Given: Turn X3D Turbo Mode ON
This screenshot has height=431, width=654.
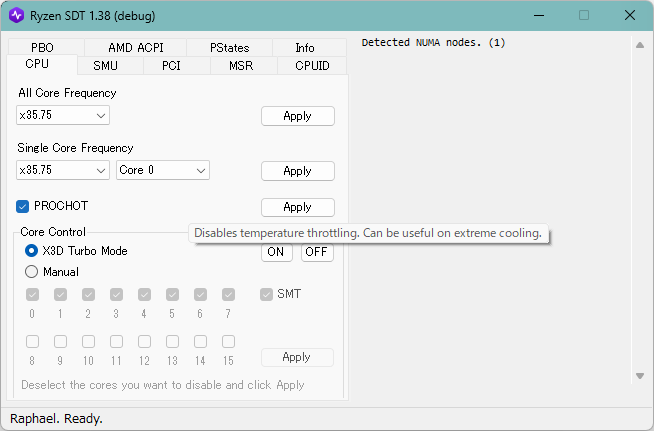Looking at the screenshot, I should (x=277, y=252).
